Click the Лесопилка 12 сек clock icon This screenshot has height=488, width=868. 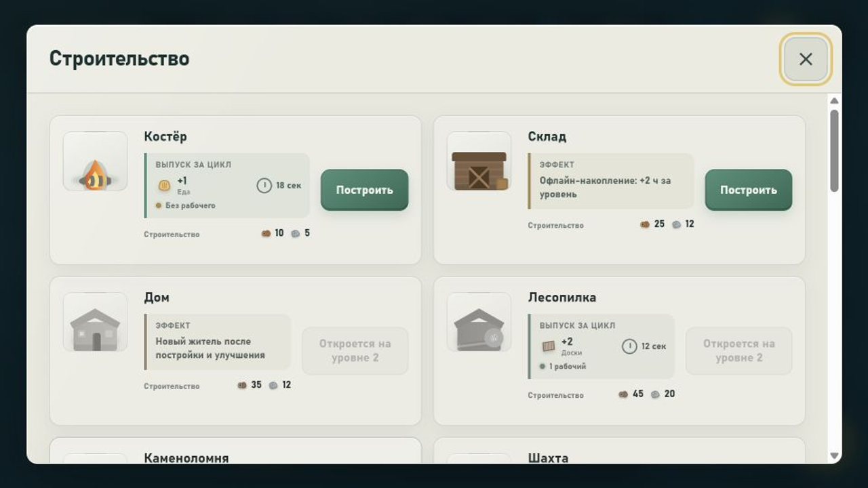(629, 346)
